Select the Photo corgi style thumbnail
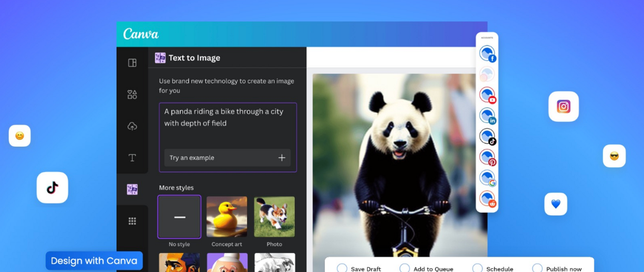This screenshot has height=272, width=644. coord(274,217)
